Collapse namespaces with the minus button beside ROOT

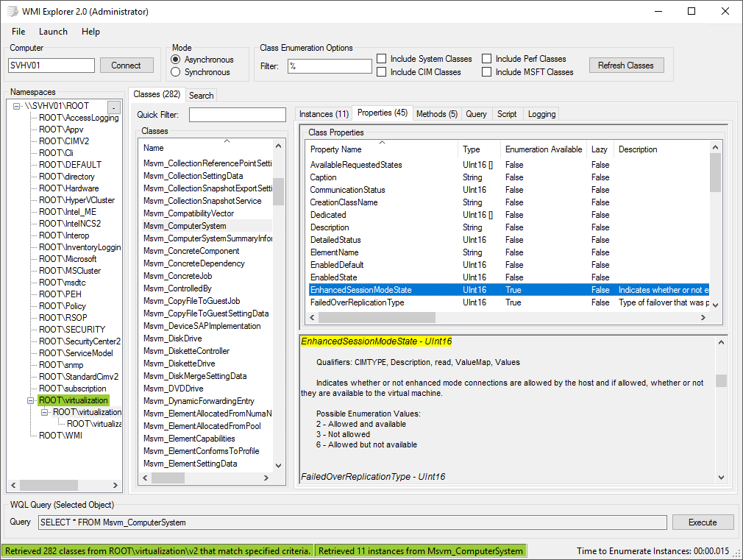(114, 107)
